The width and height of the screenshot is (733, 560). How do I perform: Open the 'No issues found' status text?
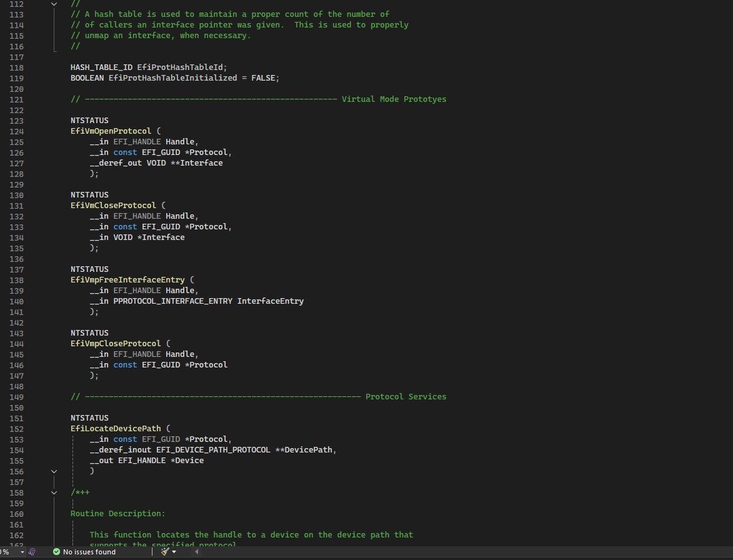point(89,552)
